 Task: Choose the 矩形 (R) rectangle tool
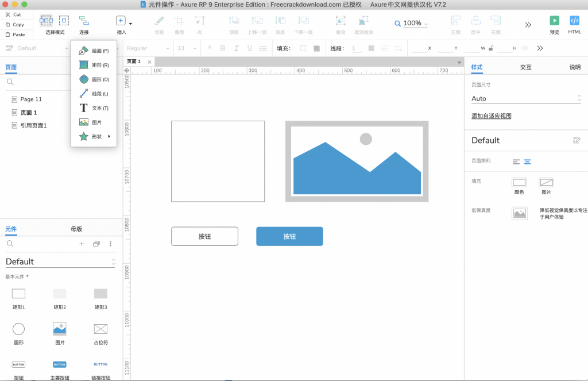93,65
